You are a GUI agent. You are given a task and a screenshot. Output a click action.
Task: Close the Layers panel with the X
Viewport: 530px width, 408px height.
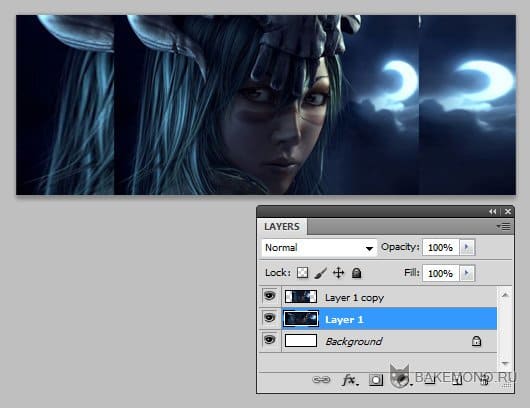tap(508, 212)
